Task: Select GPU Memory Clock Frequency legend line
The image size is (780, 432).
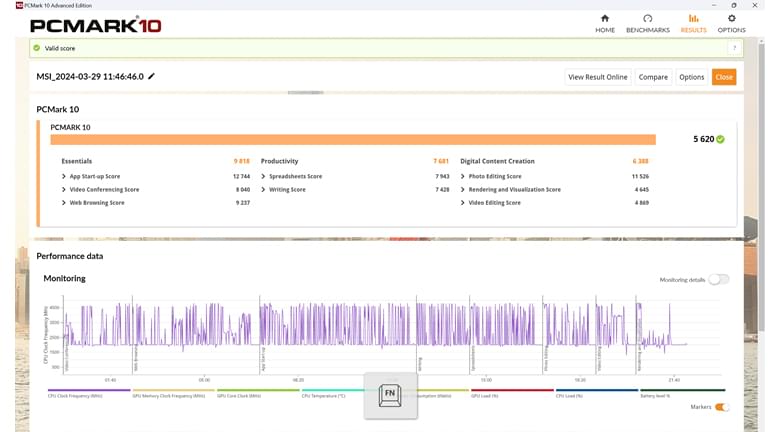Action: [x=174, y=390]
